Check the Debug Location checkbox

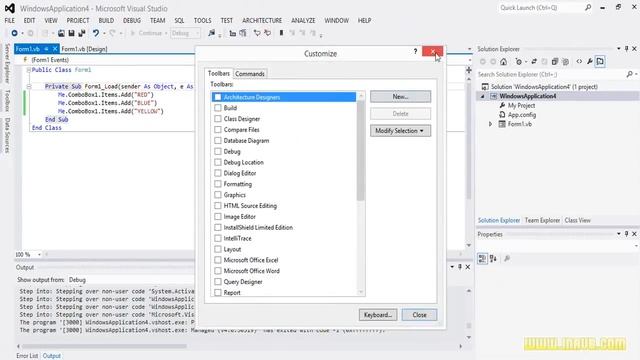[218, 162]
